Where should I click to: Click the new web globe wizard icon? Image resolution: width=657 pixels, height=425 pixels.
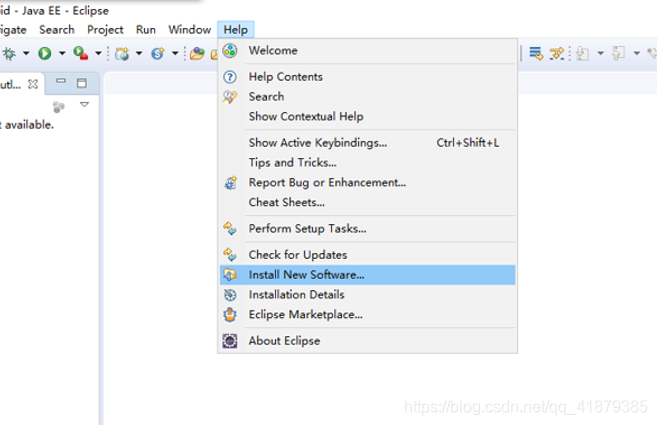pyautogui.click(x=122, y=53)
